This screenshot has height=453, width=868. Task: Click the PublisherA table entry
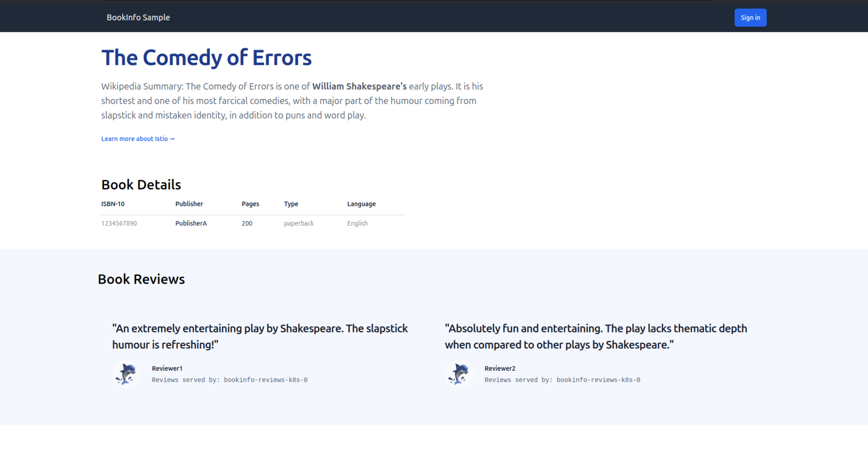point(191,223)
